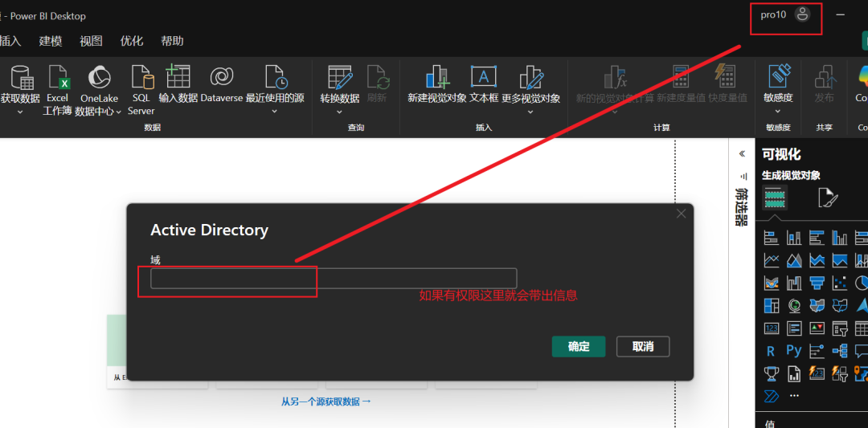Click the Dataverse icon in the ribbon
Image resolution: width=868 pixels, height=428 pixels.
(222, 77)
